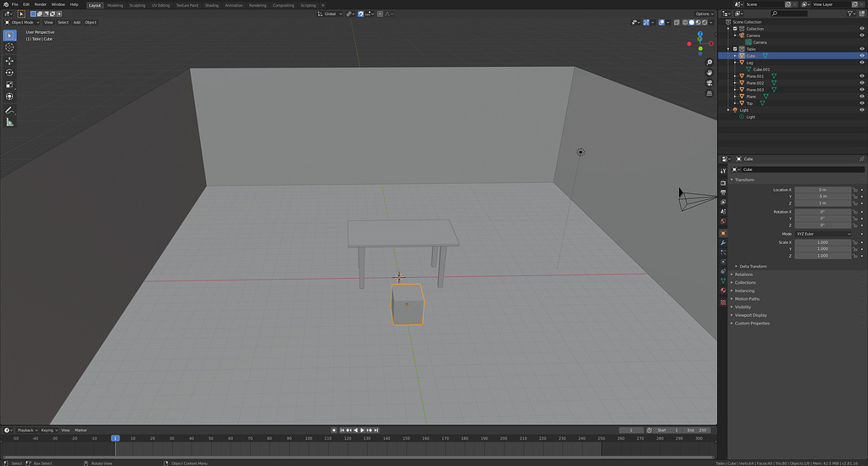868x466 pixels.
Task: Collapse the Table collection
Action: coord(728,48)
